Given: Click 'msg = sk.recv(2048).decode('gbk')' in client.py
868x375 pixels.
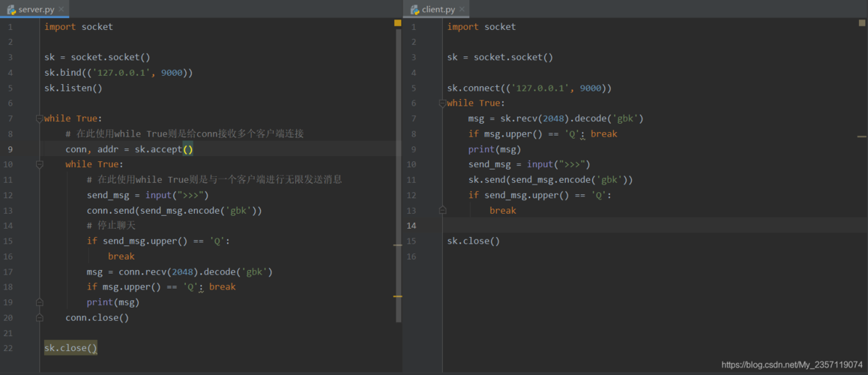Looking at the screenshot, I should 555,118.
